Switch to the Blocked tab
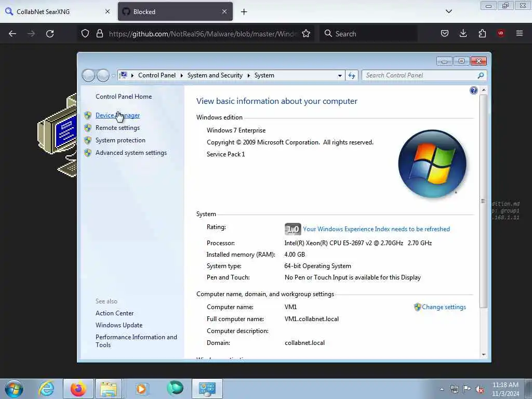The image size is (532, 399). click(175, 11)
